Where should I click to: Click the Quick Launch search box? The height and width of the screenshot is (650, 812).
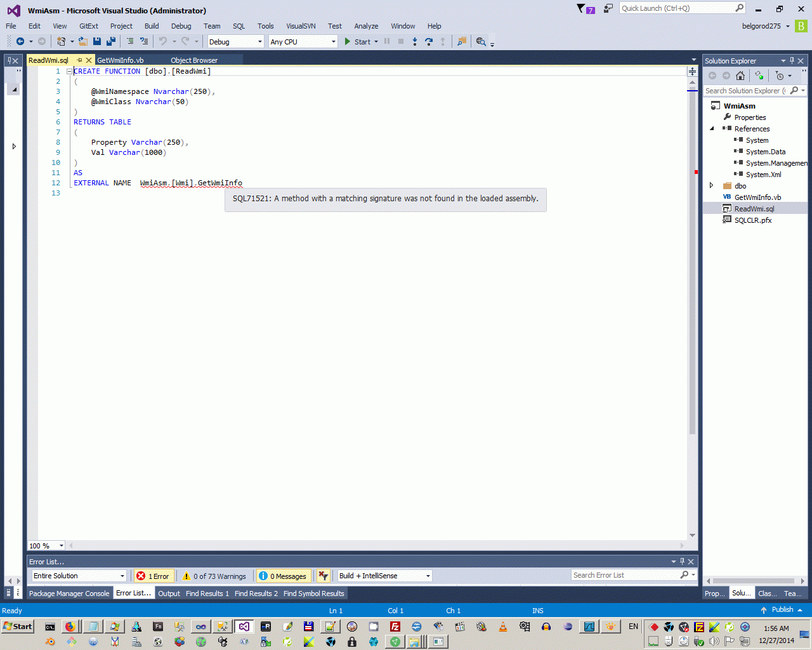(x=677, y=8)
